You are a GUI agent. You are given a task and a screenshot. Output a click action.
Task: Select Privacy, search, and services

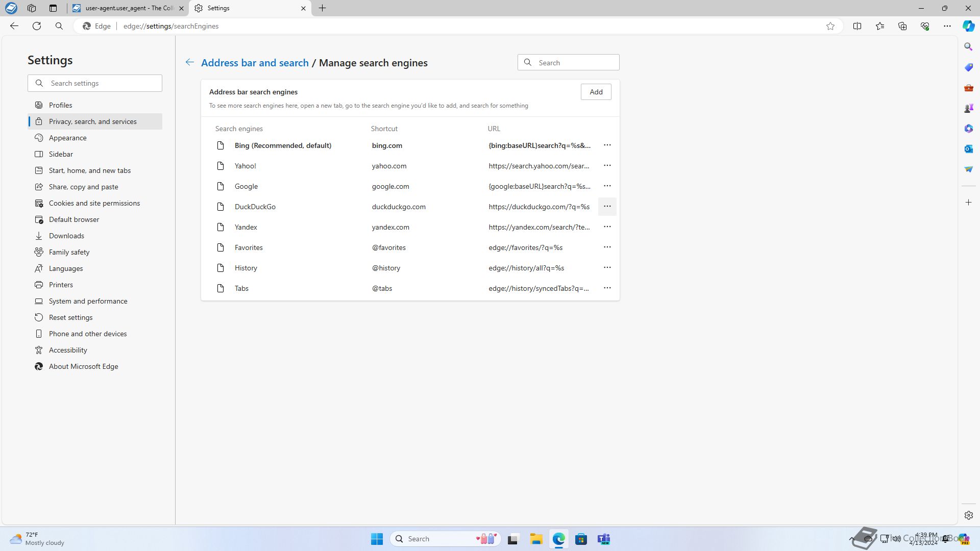[95, 121]
